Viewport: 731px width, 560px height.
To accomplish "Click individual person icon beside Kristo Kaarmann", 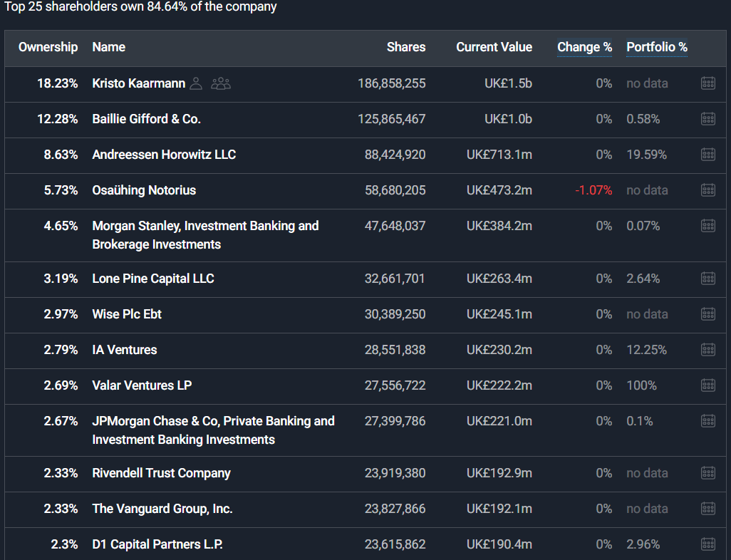I will click(196, 83).
